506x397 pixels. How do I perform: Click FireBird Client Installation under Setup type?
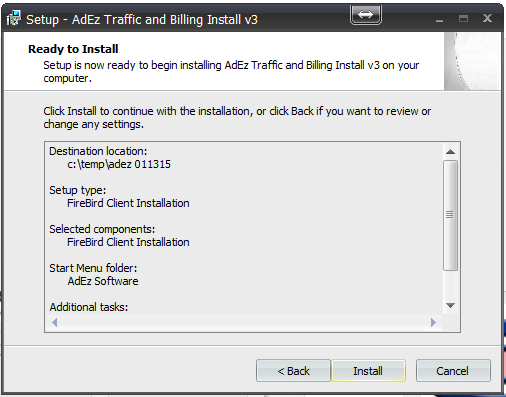coord(128,203)
